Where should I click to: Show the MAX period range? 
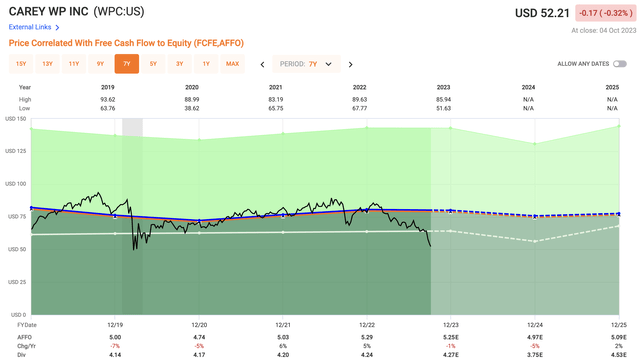click(x=233, y=64)
